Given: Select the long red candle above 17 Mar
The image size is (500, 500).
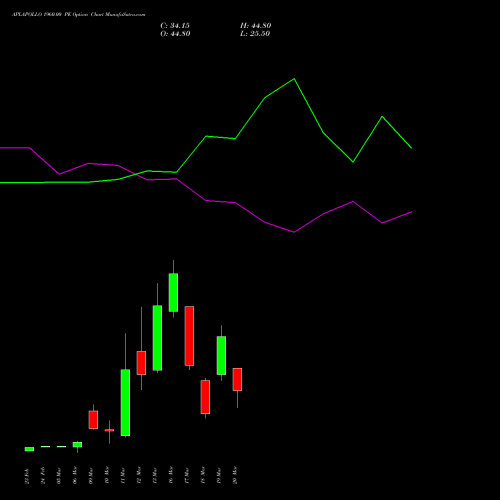Looking at the screenshot, I should pos(189,336).
